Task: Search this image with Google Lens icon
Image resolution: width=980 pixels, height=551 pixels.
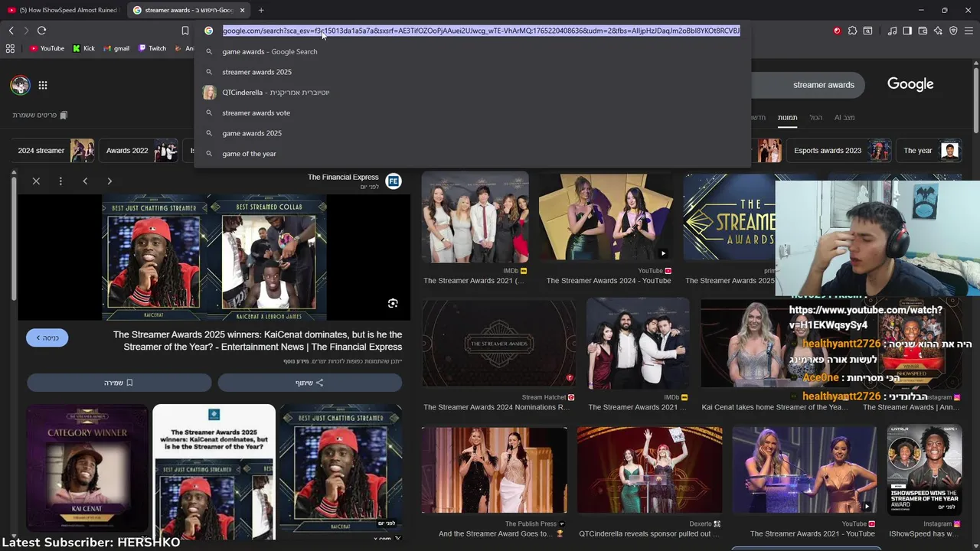Action: [x=393, y=304]
